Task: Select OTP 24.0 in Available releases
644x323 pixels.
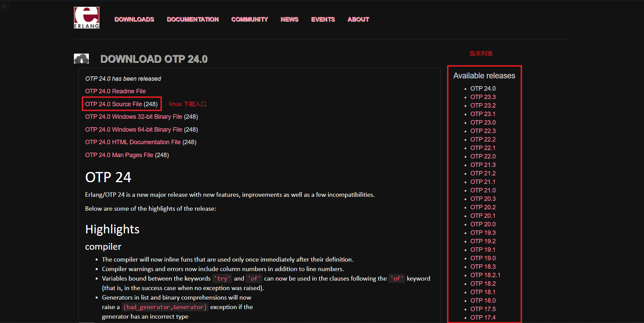Action: click(483, 89)
